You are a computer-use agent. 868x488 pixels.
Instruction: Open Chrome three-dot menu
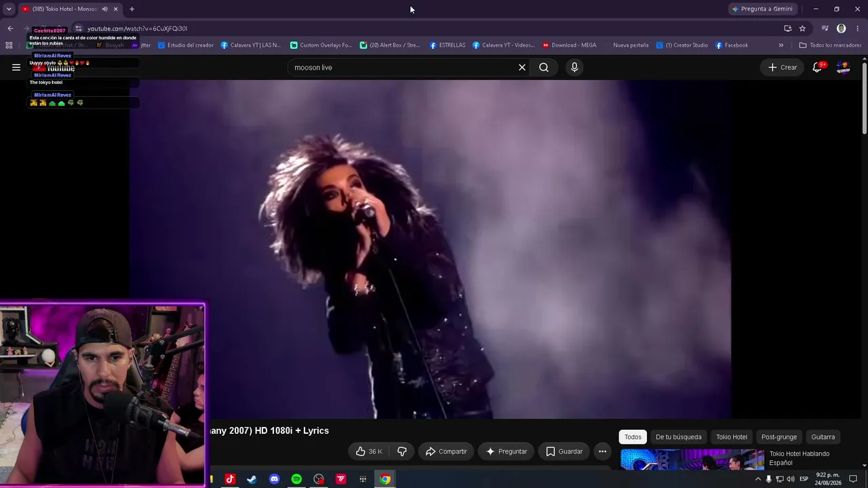[858, 28]
